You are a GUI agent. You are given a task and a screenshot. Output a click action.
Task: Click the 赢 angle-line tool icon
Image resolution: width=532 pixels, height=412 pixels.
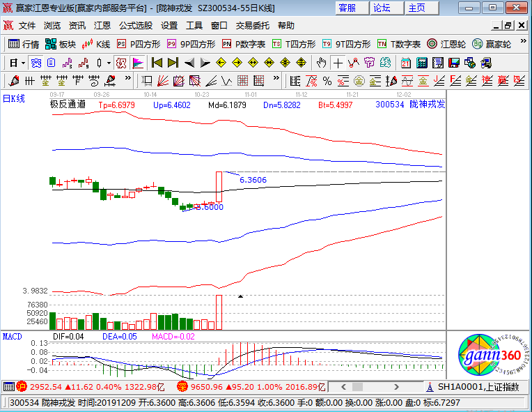(503, 81)
